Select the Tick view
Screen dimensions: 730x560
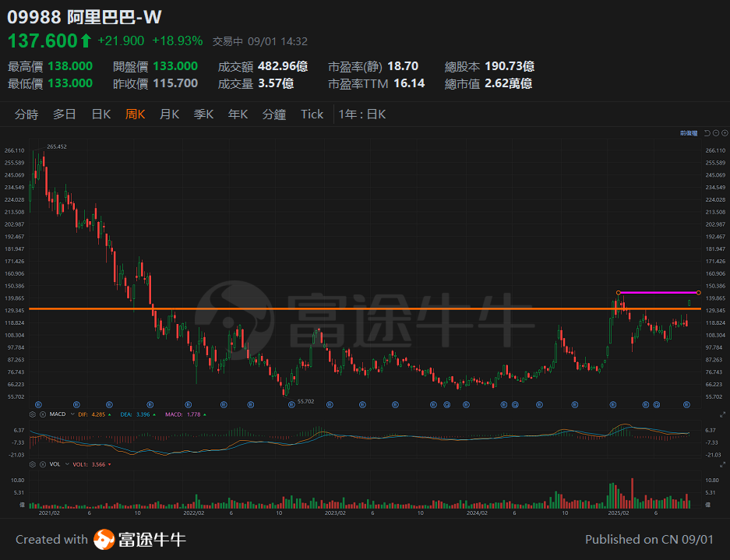[312, 114]
